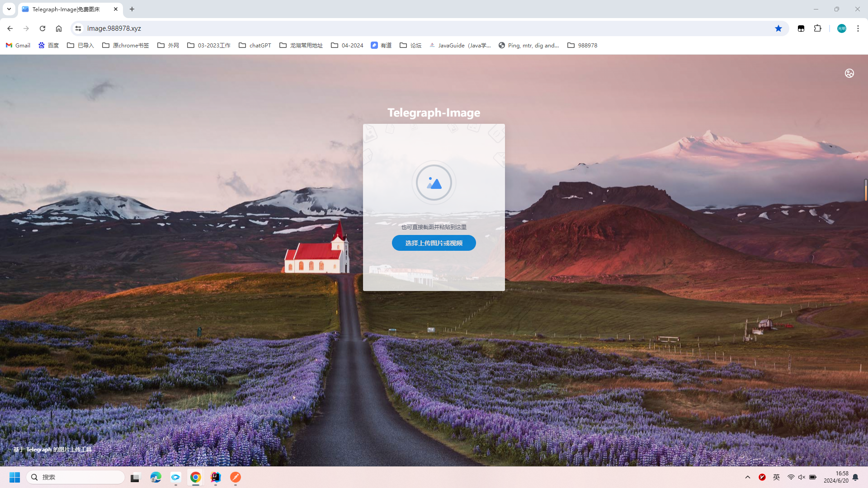Viewport: 868px width, 488px height.
Task: Close the Chrome window
Action: [x=858, y=9]
